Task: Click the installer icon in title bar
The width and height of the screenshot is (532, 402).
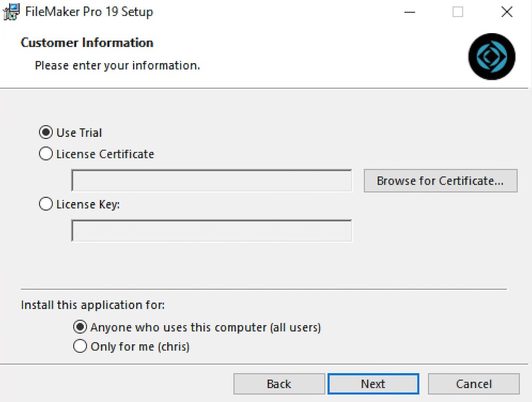Action: coord(11,12)
